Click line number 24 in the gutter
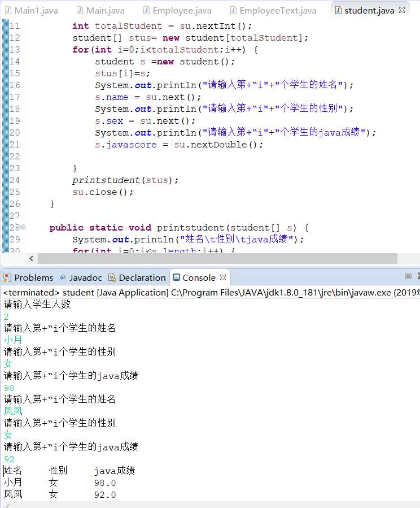The width and height of the screenshot is (420, 508). pos(15,180)
